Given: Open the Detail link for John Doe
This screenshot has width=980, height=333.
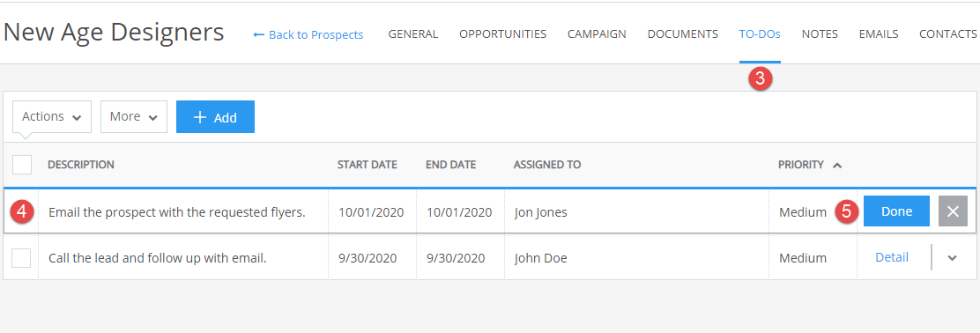Looking at the screenshot, I should pyautogui.click(x=892, y=257).
